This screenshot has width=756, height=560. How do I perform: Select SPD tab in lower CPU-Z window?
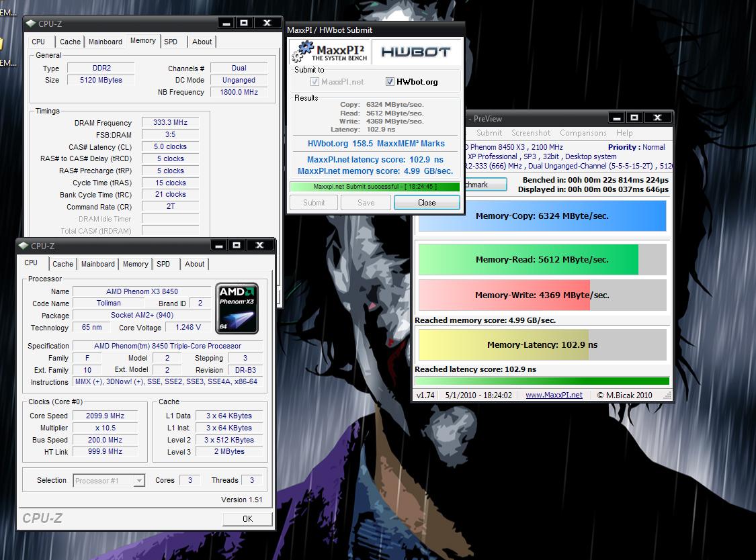(163, 264)
